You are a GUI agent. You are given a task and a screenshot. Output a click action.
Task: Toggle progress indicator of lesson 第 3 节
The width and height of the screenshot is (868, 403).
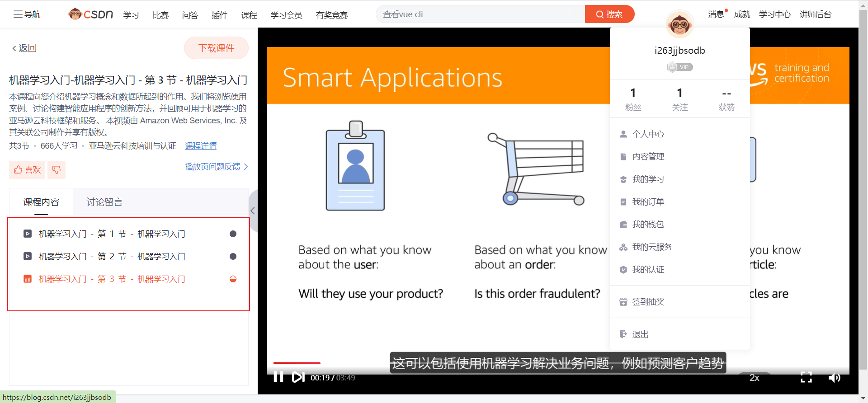coord(233,279)
